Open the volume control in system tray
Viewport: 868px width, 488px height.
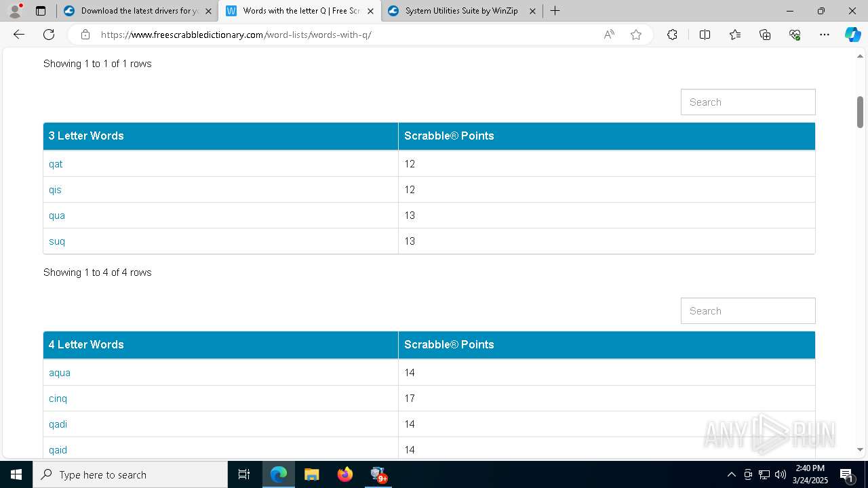[x=780, y=474]
